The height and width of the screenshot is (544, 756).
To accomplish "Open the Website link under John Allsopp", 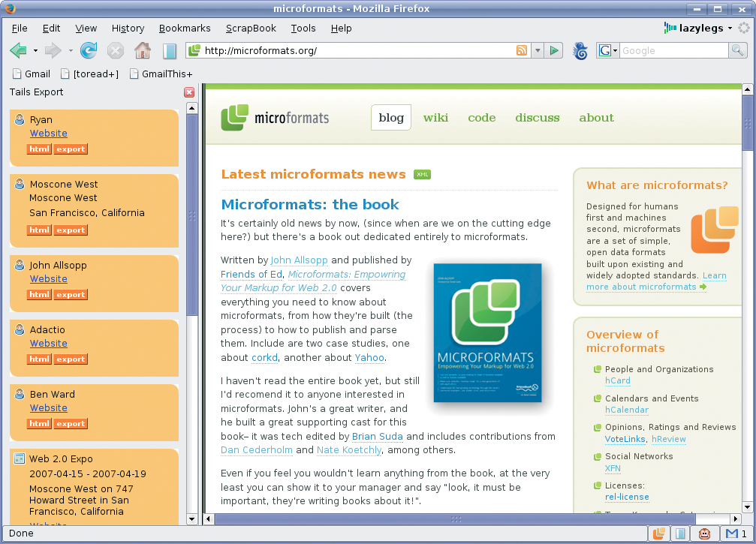I will (48, 279).
